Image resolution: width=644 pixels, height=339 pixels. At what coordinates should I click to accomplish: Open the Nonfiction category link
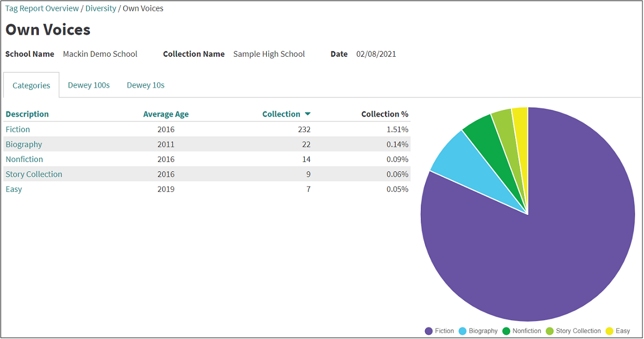[24, 159]
